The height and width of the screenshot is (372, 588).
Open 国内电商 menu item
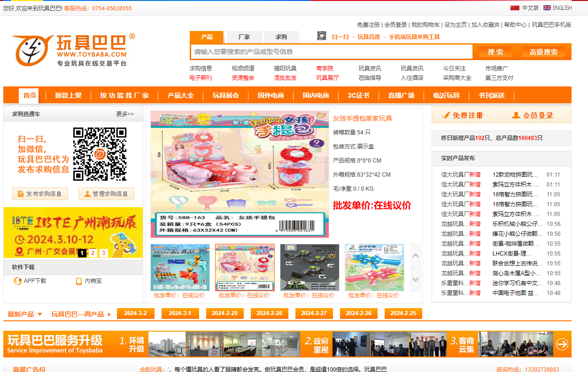(316, 95)
